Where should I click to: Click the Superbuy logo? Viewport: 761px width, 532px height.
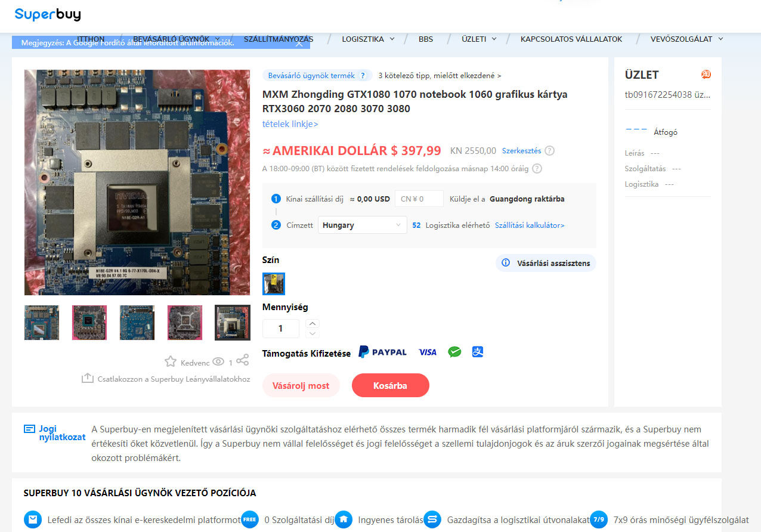point(48,14)
